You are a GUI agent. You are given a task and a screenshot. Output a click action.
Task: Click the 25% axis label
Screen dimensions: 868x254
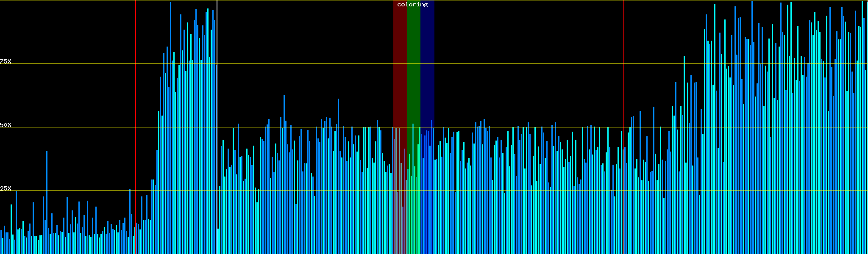[6, 188]
